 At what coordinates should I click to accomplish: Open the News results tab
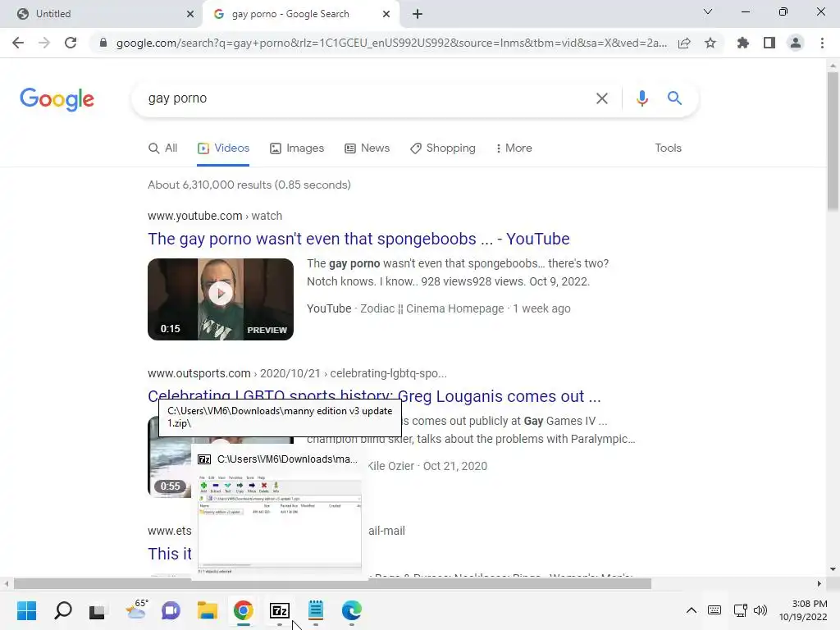(367, 148)
